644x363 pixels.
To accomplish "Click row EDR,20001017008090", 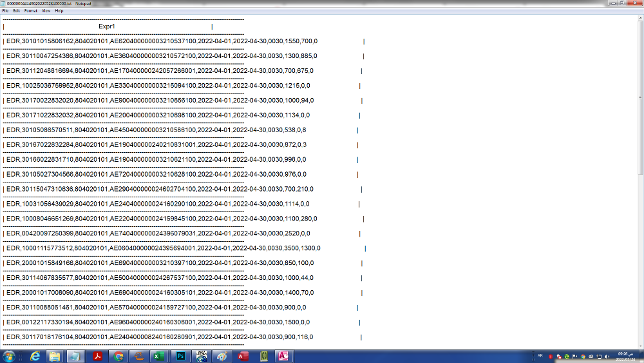I will click(x=160, y=293).
